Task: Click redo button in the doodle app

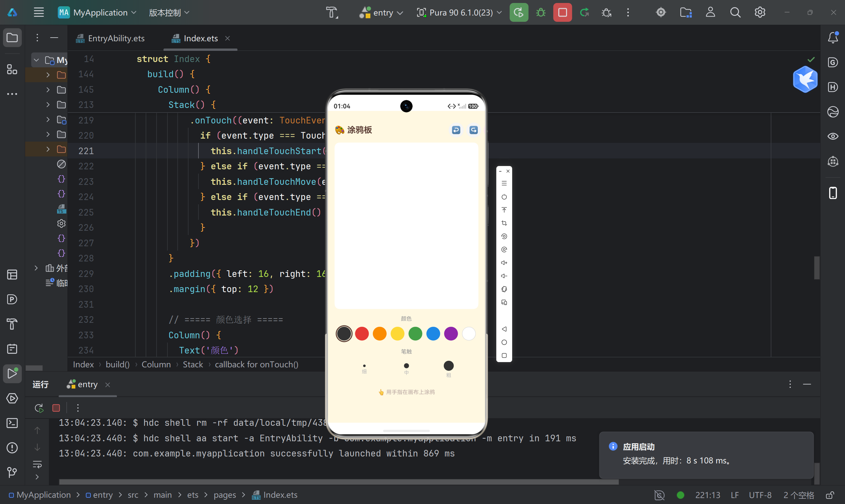Action: (474, 130)
